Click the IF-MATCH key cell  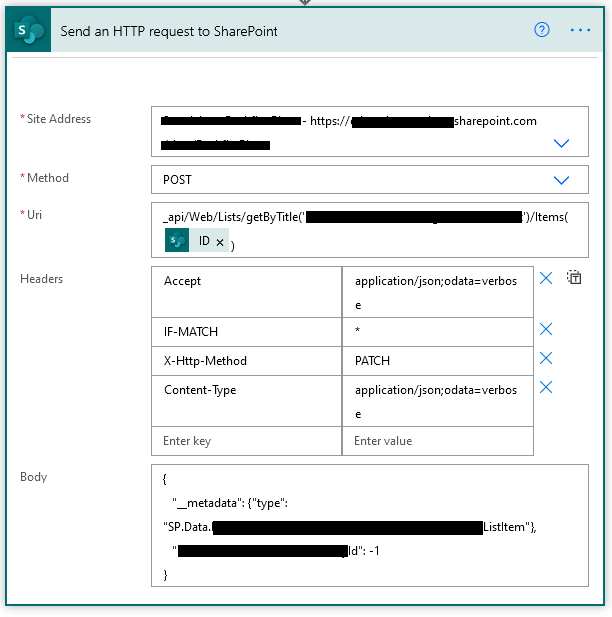click(x=246, y=332)
